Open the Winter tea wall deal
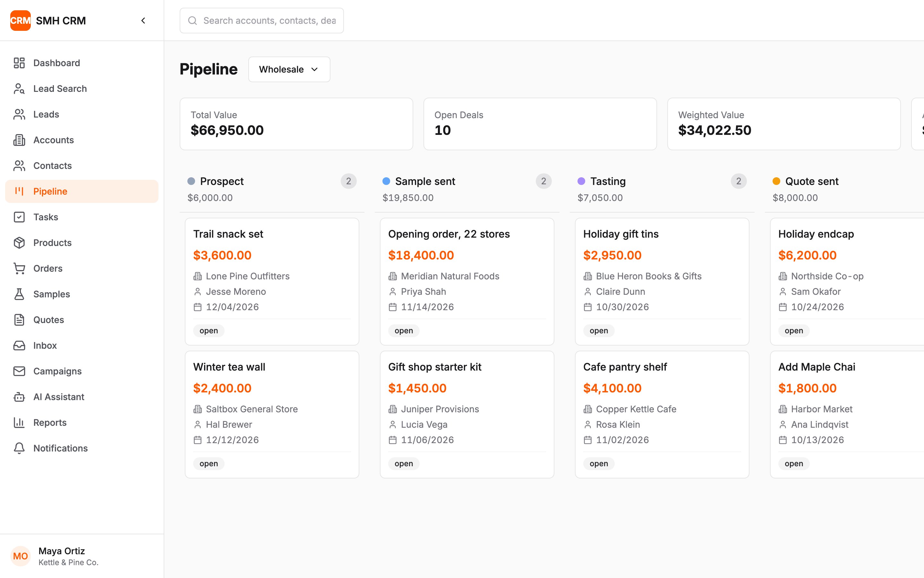Screen dimensions: 924x578 point(272,414)
